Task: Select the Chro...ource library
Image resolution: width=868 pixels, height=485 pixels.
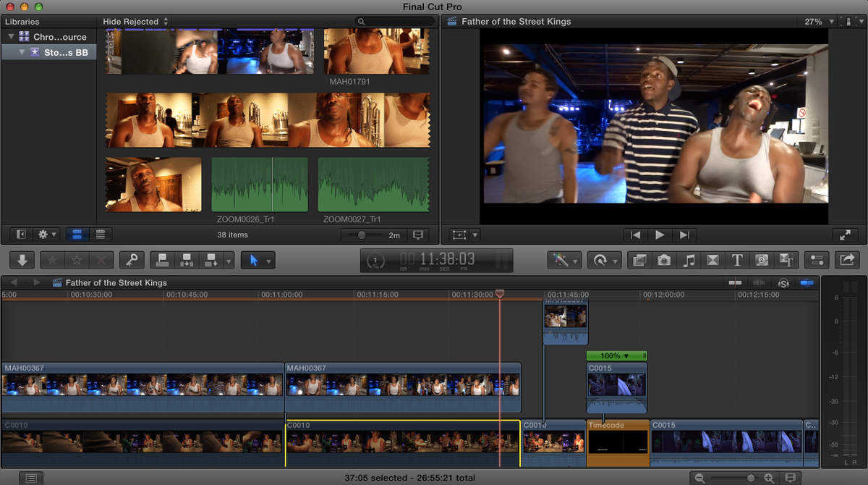Action: click(x=53, y=36)
